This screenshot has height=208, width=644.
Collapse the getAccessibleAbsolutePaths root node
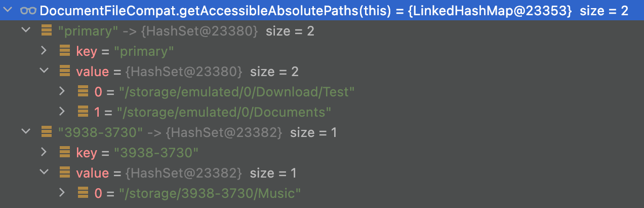[x=8, y=11]
